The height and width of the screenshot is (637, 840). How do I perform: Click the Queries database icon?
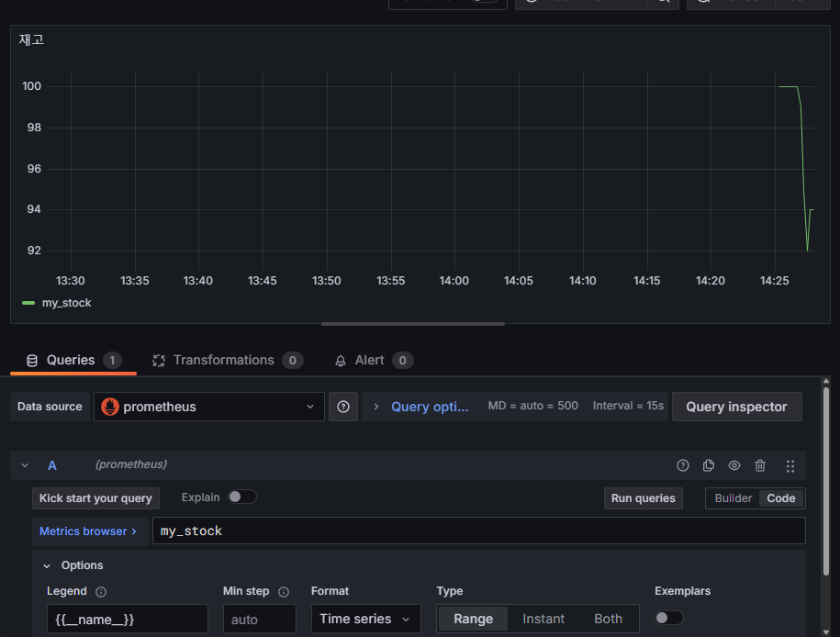[x=32, y=361]
